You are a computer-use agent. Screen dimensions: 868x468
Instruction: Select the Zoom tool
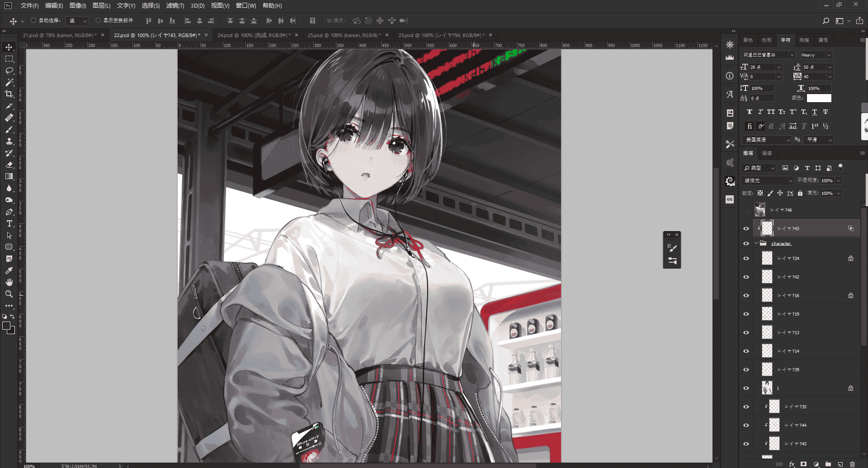9,294
